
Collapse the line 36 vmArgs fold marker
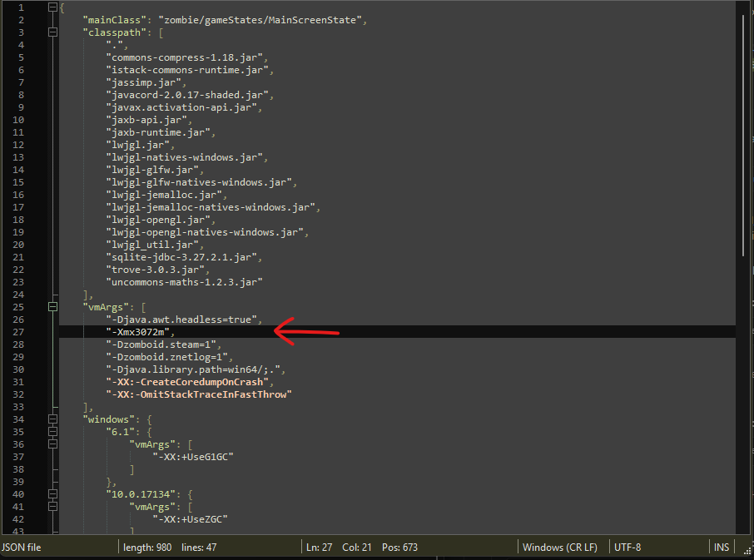click(x=53, y=444)
